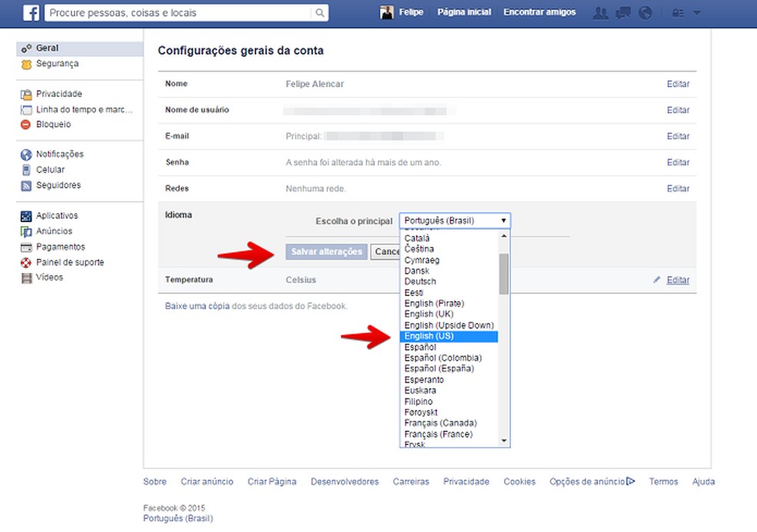
Task: Click the Geral gears icon
Action: (26, 48)
